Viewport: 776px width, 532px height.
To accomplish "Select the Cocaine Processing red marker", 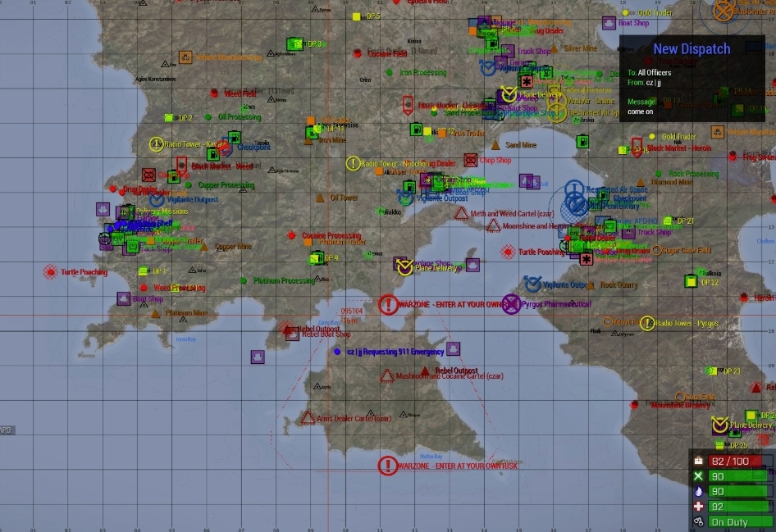I will pyautogui.click(x=292, y=235).
